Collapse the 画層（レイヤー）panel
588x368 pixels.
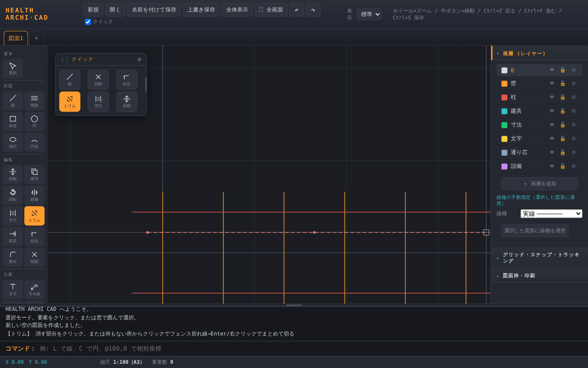[539, 53]
